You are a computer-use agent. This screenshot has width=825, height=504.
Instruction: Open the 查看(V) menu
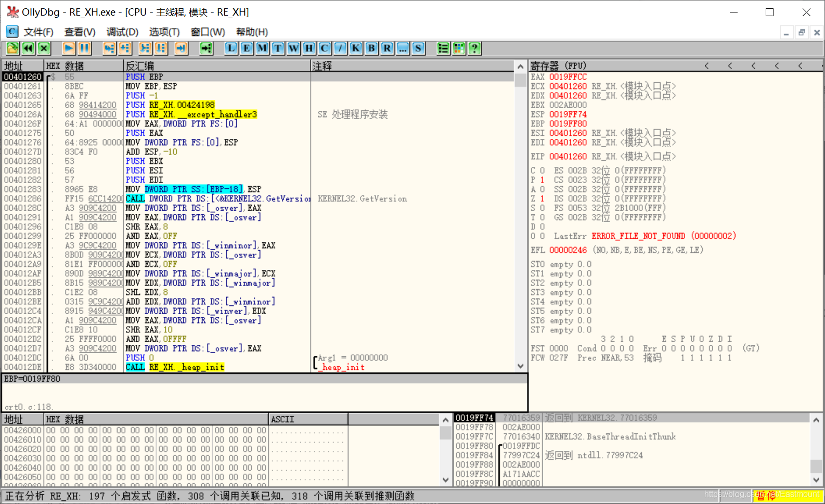click(x=80, y=32)
